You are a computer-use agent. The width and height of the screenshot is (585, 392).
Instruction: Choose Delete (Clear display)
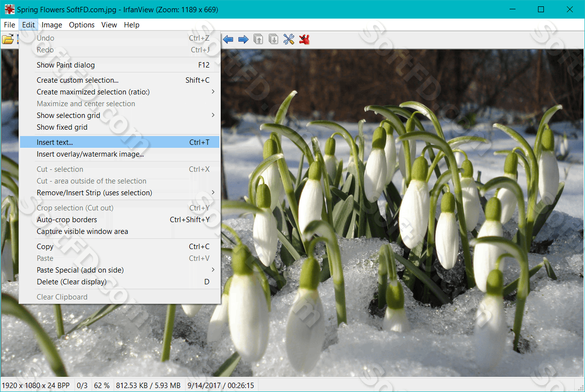point(120,282)
